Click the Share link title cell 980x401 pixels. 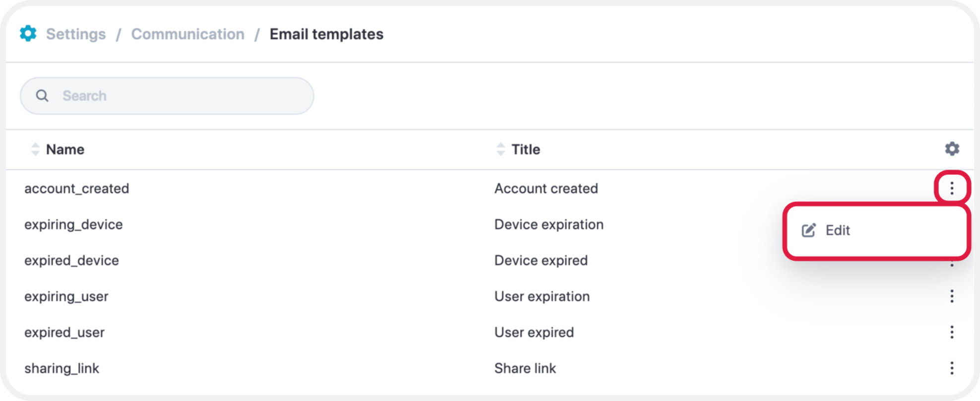tap(525, 368)
